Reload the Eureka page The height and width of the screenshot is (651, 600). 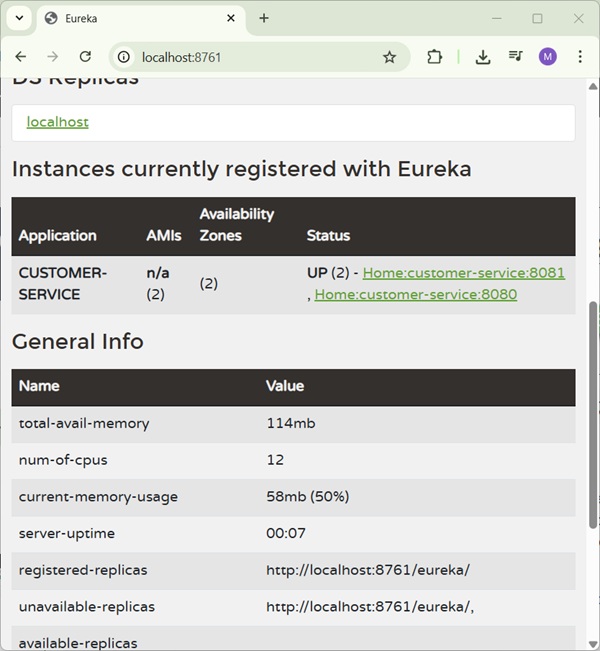click(x=85, y=57)
